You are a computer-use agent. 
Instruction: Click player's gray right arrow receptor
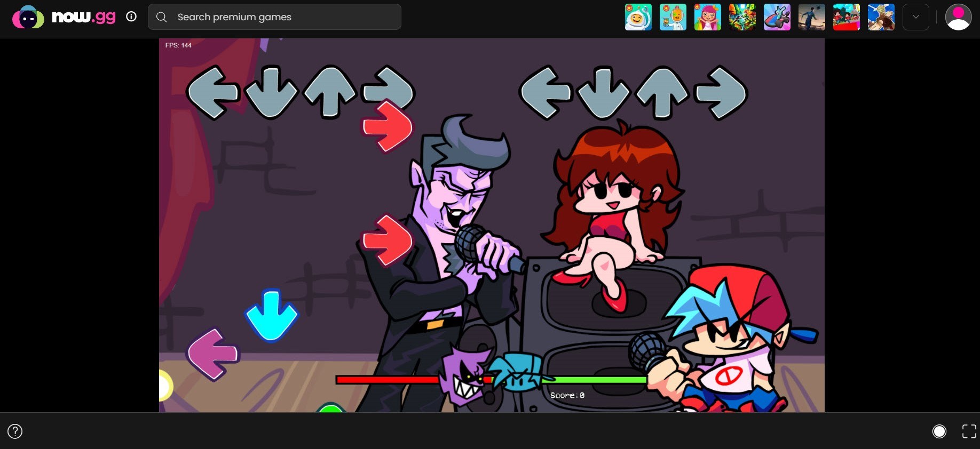point(721,92)
